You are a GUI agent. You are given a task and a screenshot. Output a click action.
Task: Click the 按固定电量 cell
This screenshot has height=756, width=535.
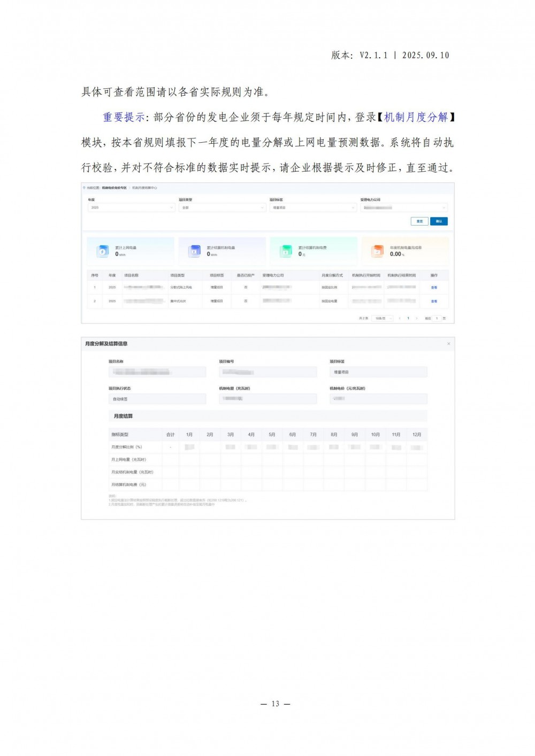pos(329,302)
